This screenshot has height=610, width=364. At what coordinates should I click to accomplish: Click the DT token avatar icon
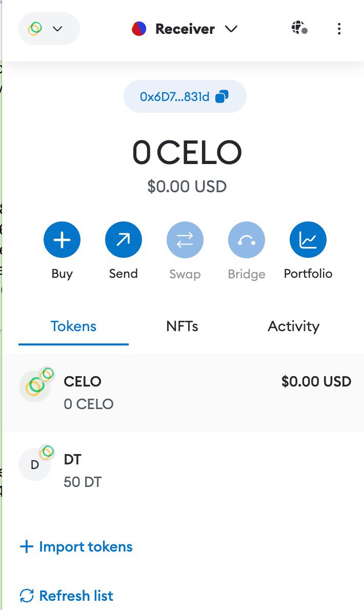35,464
